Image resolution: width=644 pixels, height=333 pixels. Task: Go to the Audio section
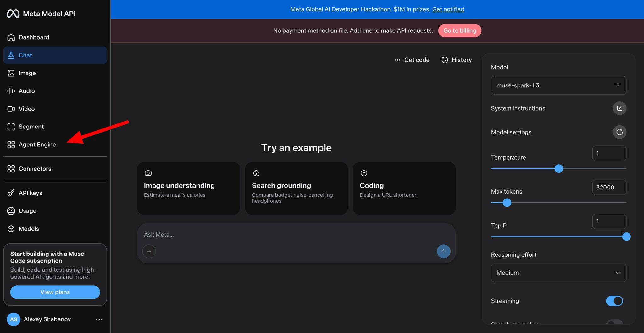55,91
